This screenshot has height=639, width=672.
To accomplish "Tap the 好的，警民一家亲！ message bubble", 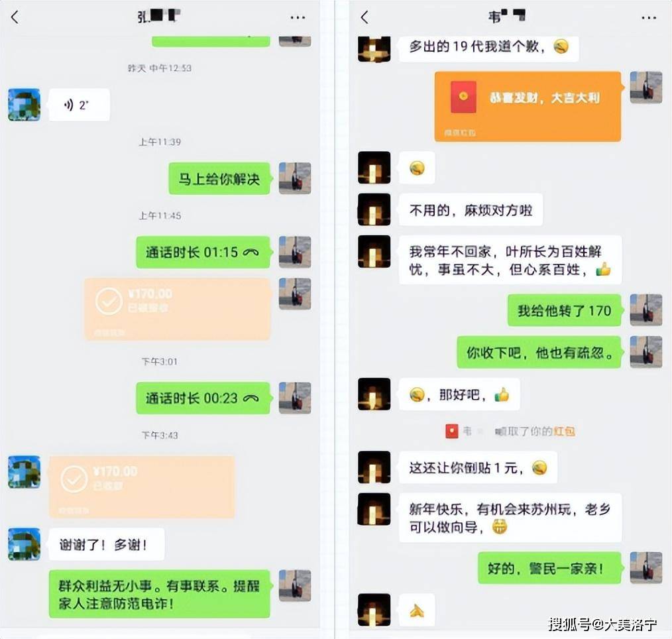I will coord(550,568).
